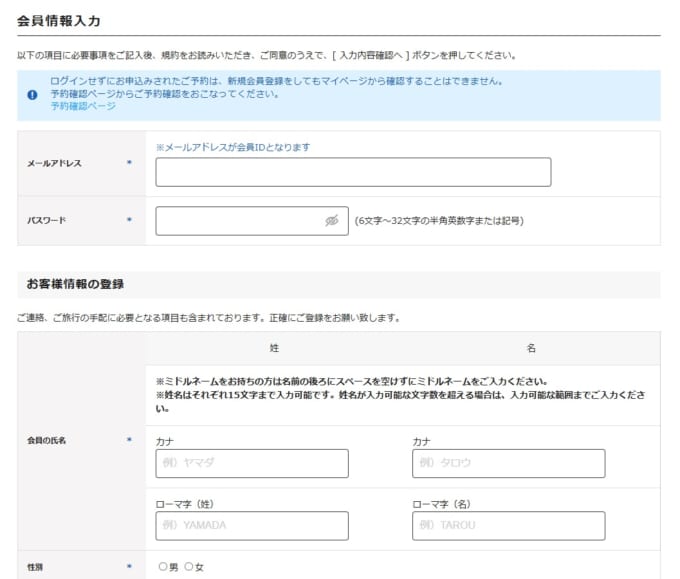Image resolution: width=680 pixels, height=579 pixels.
Task: Focus the パスワード input field
Action: click(x=252, y=221)
